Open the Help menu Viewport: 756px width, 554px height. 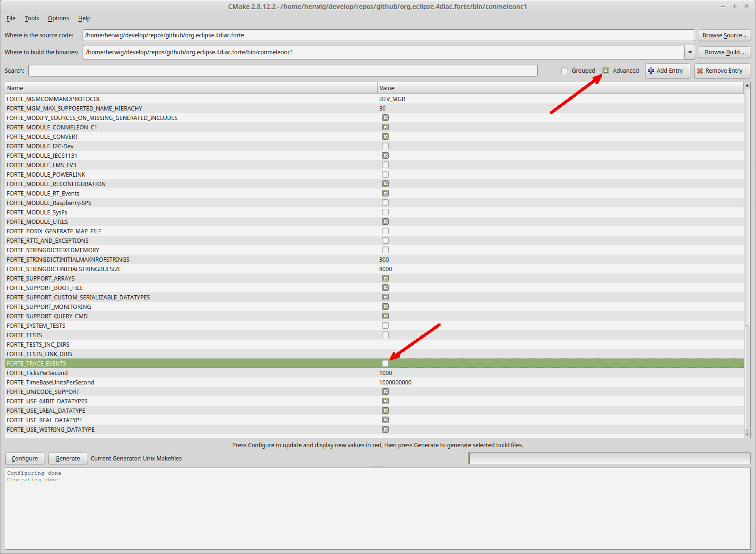[85, 18]
